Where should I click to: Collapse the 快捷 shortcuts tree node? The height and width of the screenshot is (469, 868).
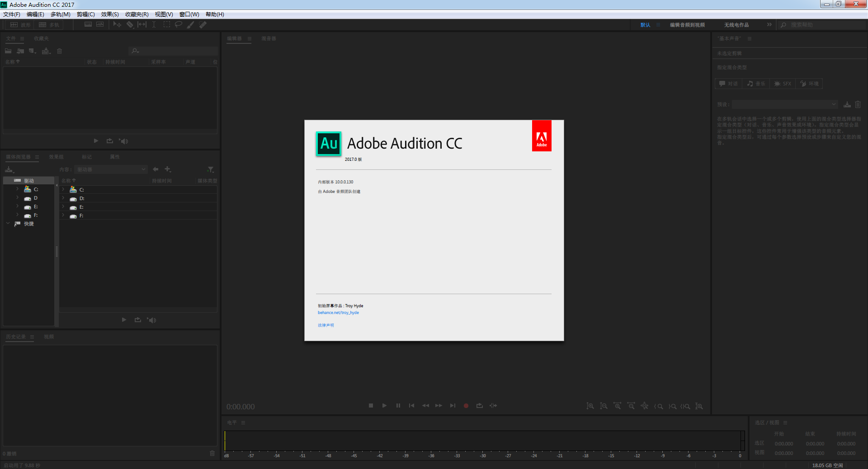pos(8,224)
